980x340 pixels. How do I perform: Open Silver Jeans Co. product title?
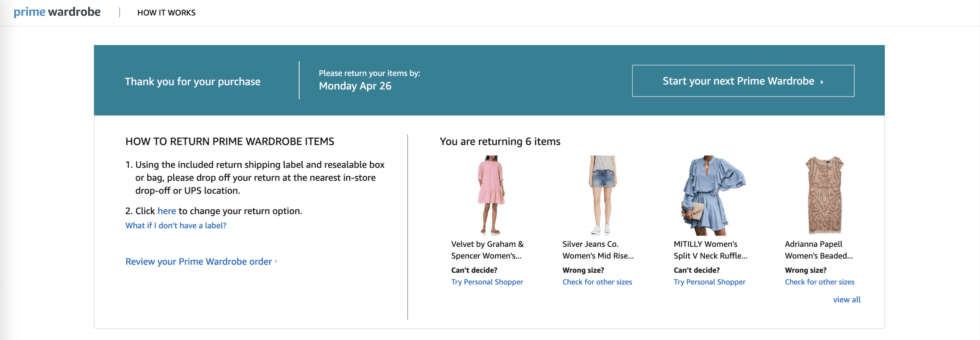pos(598,250)
